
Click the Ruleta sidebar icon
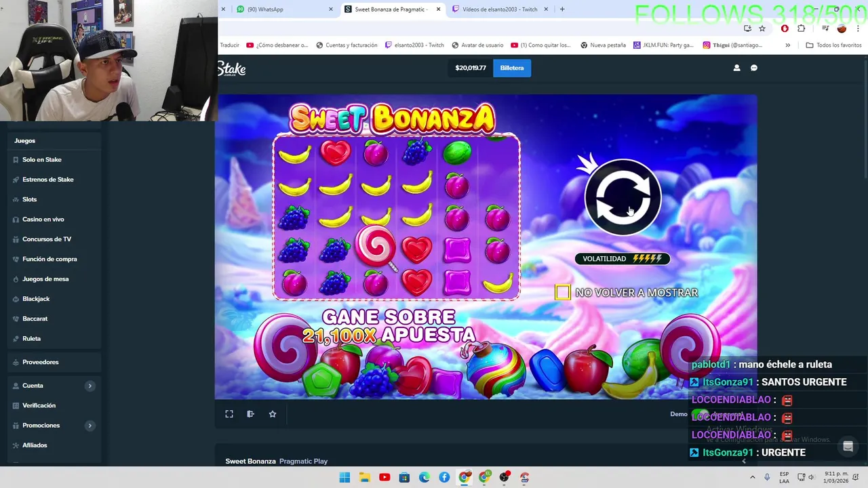(x=16, y=338)
